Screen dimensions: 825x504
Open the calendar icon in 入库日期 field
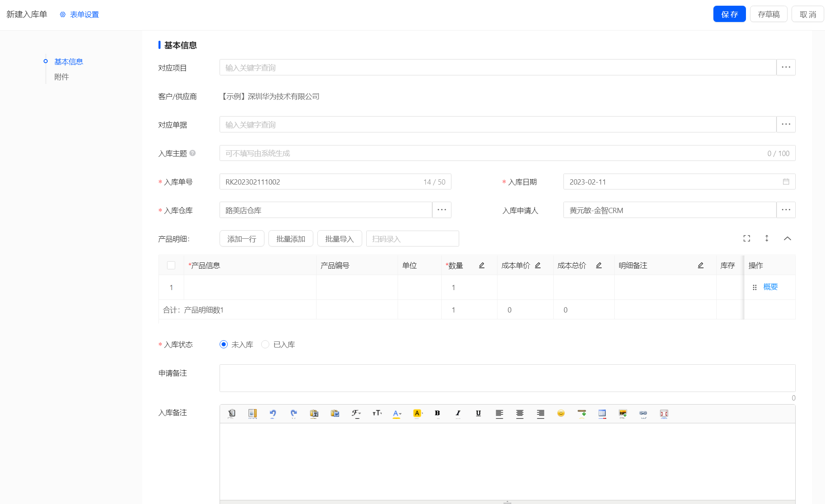tap(786, 182)
